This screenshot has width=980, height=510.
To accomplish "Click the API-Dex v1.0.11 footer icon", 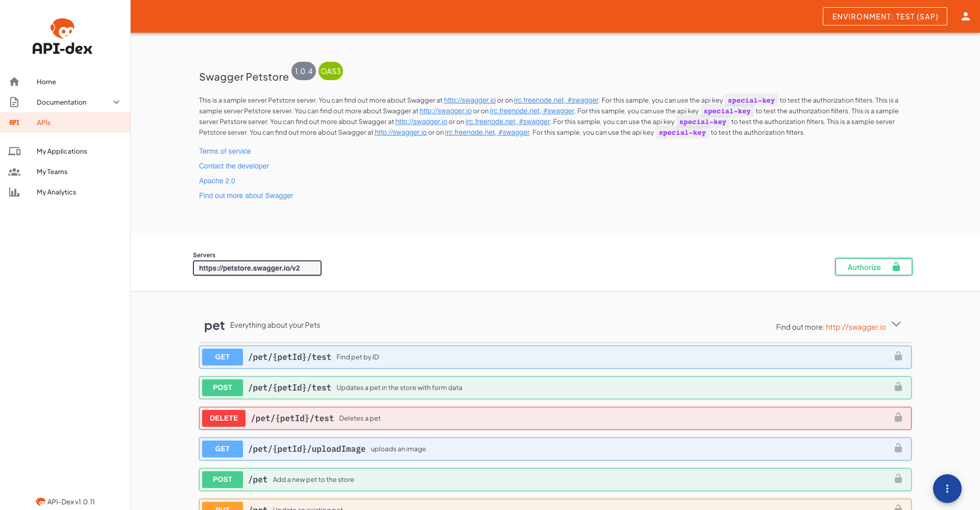I will click(40, 502).
